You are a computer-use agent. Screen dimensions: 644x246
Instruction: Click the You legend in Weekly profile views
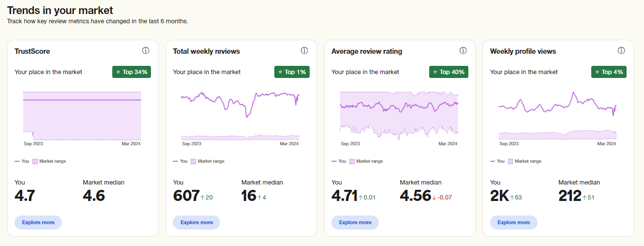click(x=497, y=161)
